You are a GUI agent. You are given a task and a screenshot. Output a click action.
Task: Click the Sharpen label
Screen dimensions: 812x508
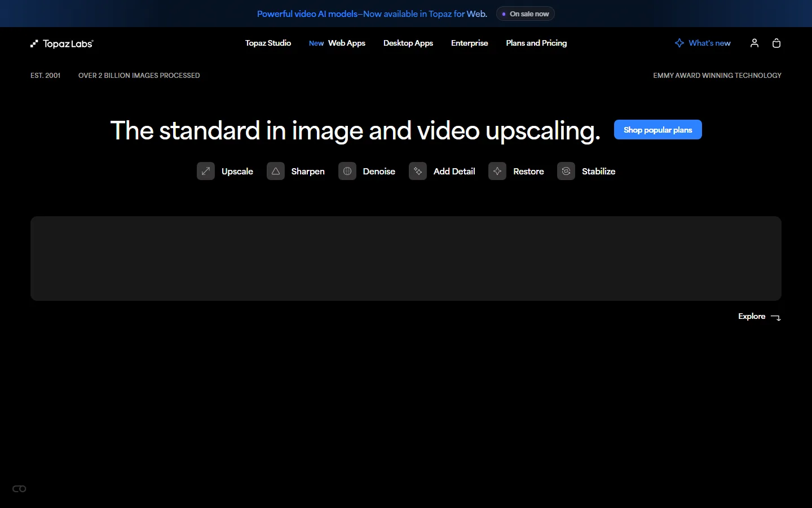point(308,171)
